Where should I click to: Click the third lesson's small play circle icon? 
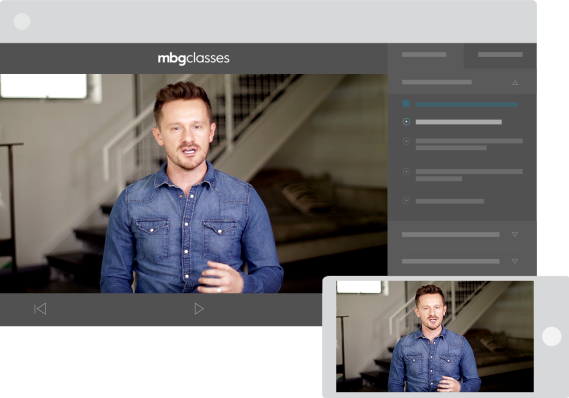pos(406,141)
